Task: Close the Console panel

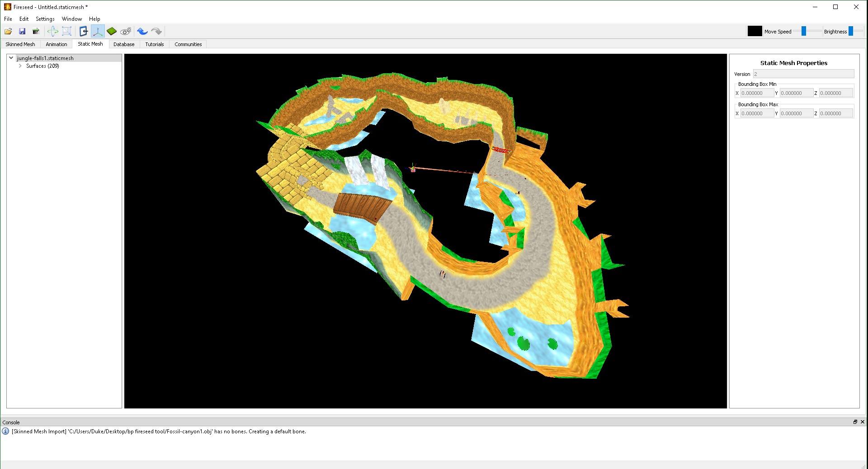Action: click(x=863, y=422)
